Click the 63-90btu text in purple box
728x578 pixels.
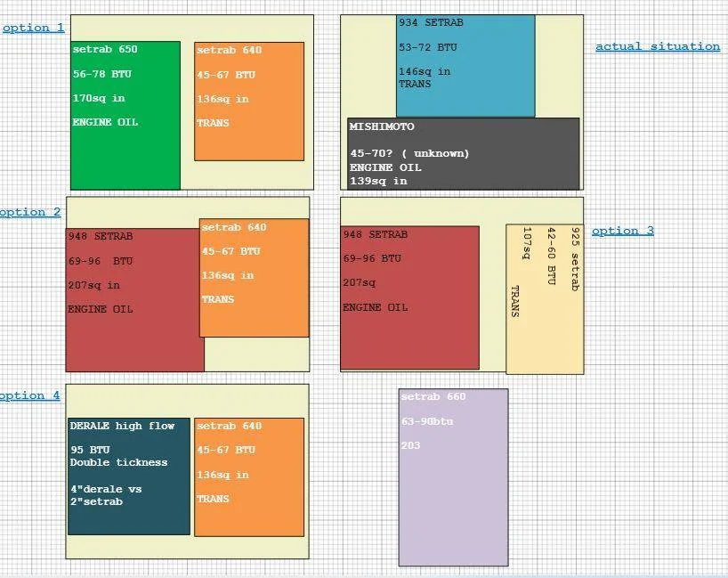click(x=427, y=421)
